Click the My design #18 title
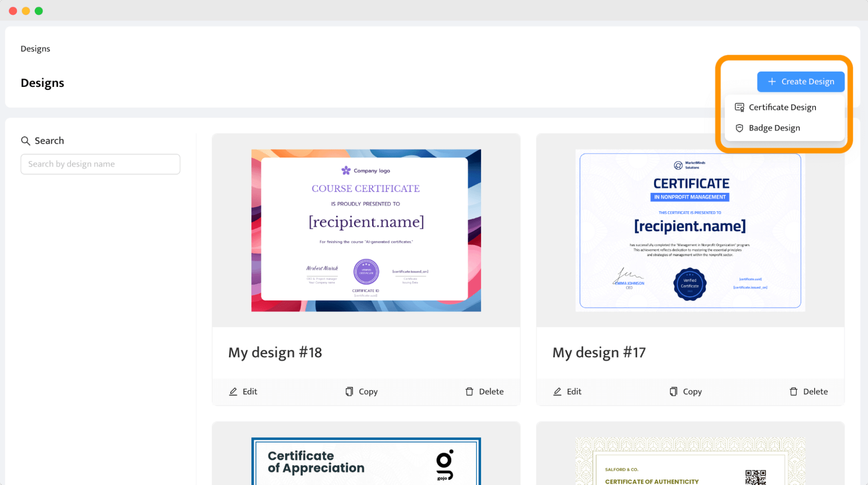 [275, 353]
